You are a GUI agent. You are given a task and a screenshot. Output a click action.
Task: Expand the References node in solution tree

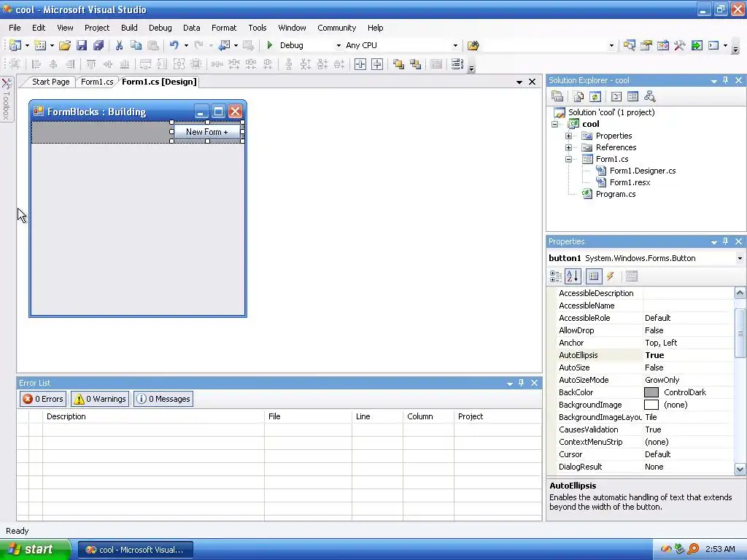pyautogui.click(x=569, y=147)
